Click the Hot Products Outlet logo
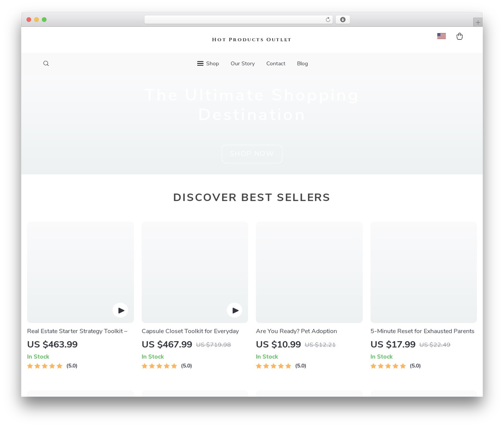Viewport: 504px width, 427px height. pos(252,39)
